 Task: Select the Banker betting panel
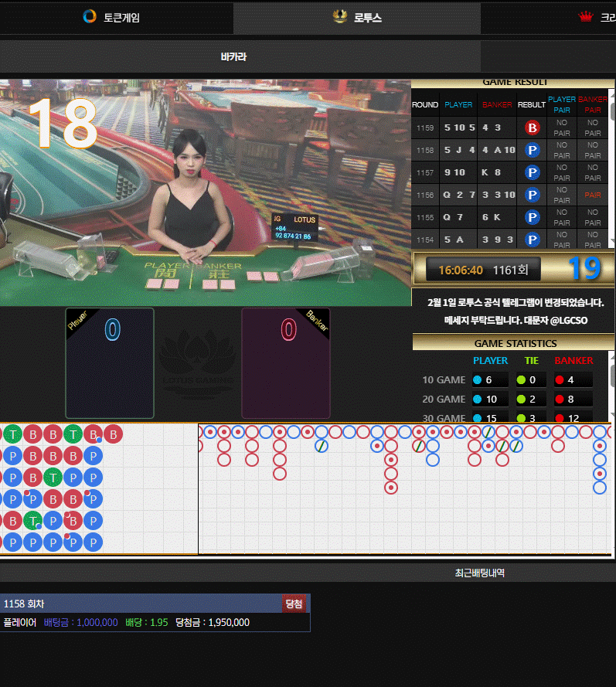point(285,363)
